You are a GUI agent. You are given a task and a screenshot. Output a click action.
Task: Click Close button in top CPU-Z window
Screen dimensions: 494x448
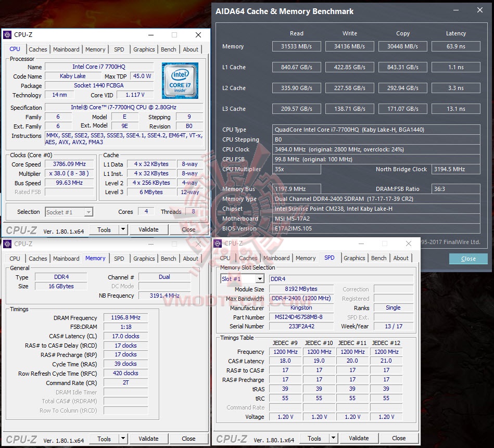pos(188,229)
